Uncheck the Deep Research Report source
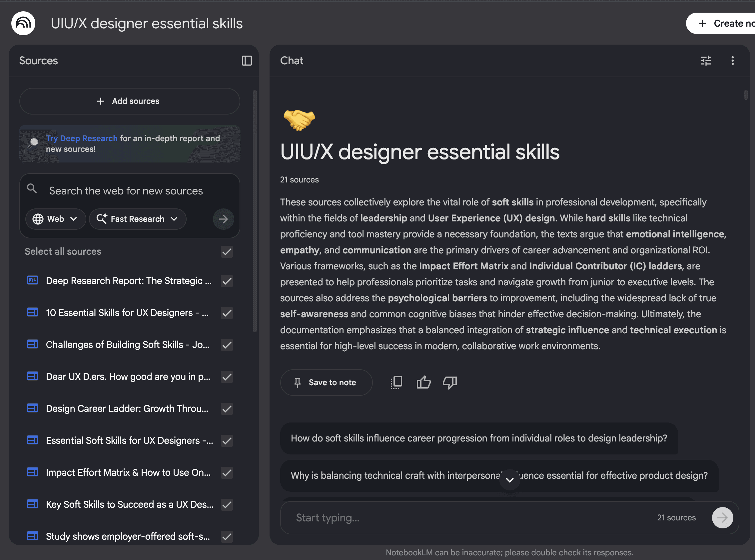 click(x=227, y=281)
